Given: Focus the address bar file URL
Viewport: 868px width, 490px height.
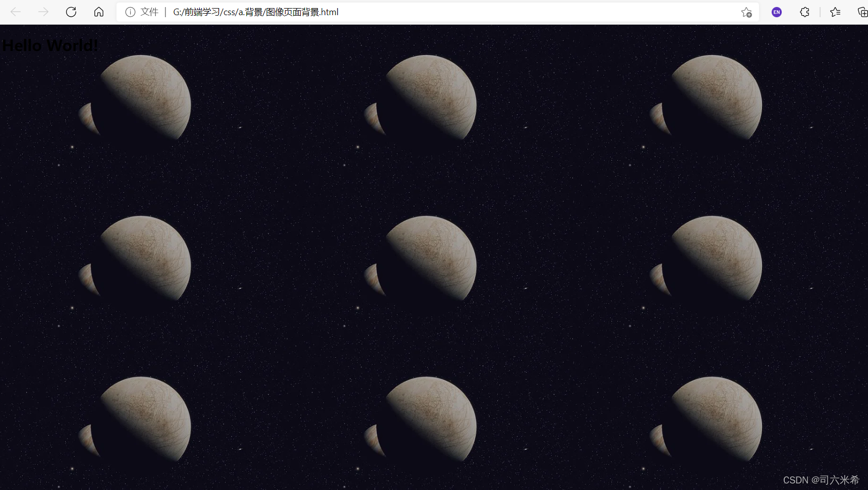Looking at the screenshot, I should (256, 12).
